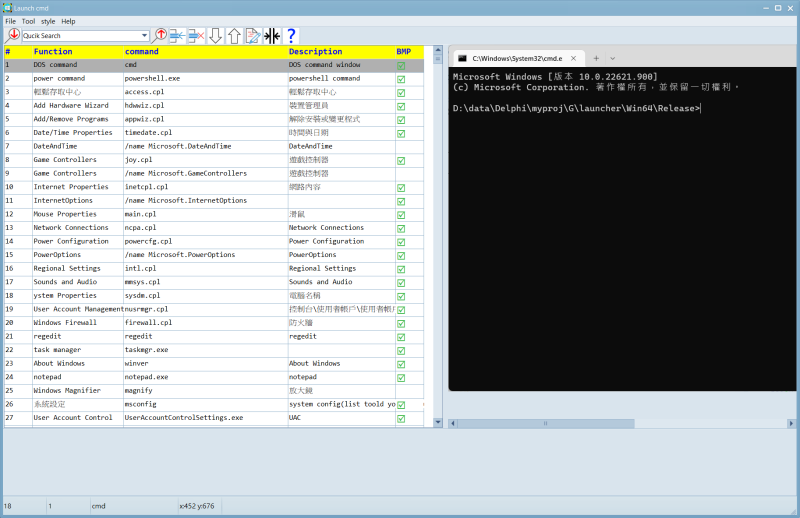The image size is (800, 518).
Task: Open the Tool menu
Action: (28, 21)
